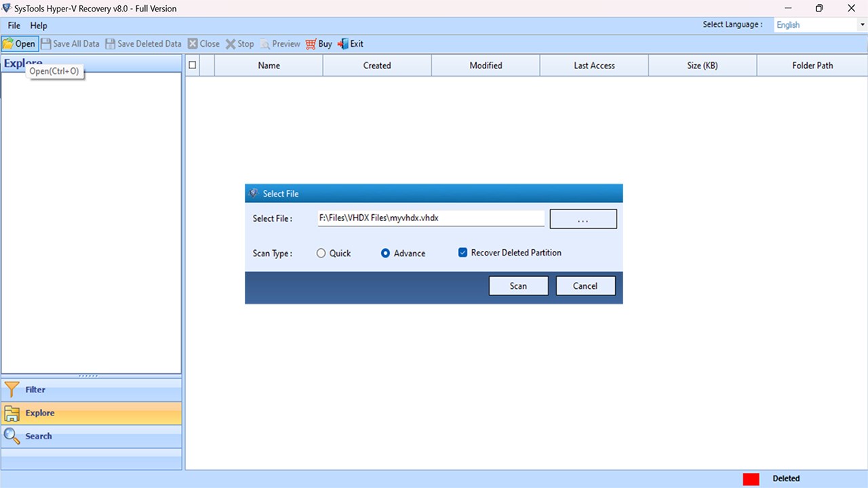This screenshot has height=488, width=868.
Task: Click the Select File path input field
Action: (x=431, y=218)
